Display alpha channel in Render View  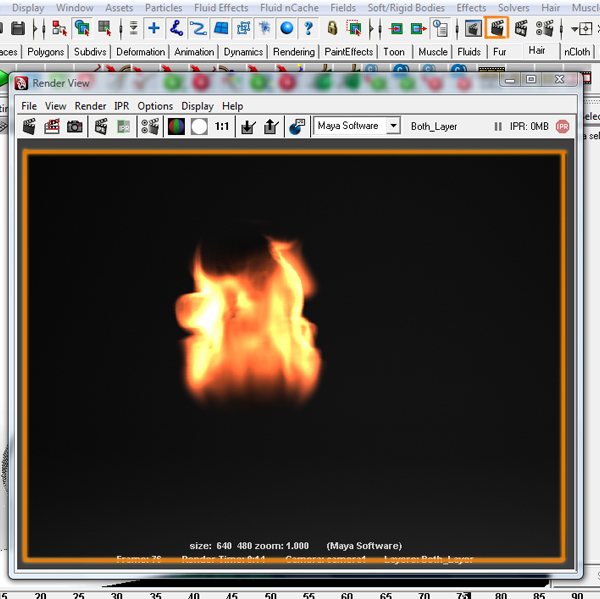199,127
